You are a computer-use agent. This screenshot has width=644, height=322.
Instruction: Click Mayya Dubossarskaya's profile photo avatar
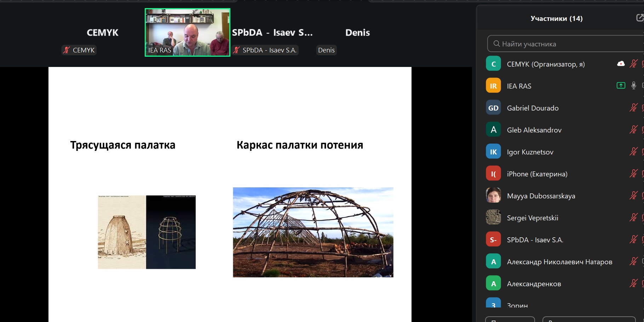tap(493, 196)
